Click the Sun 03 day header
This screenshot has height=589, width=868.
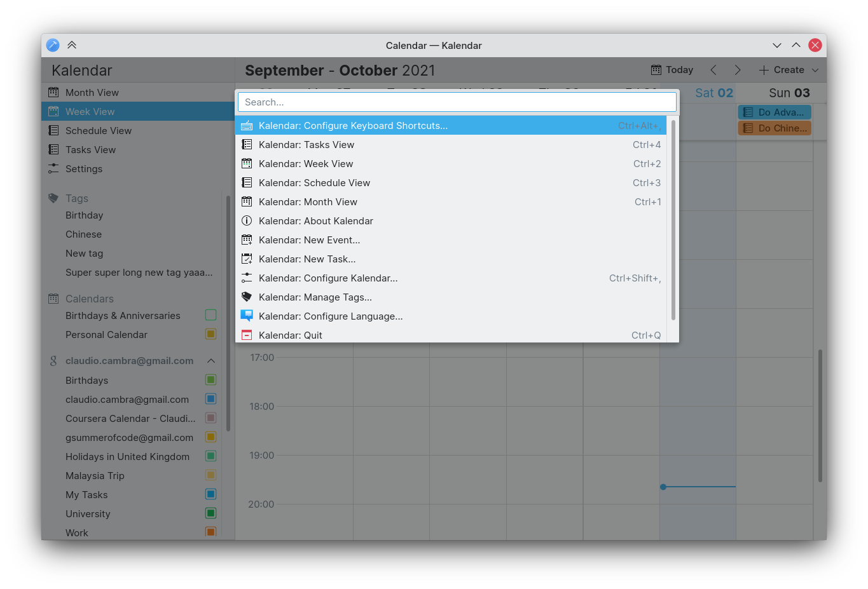[789, 93]
